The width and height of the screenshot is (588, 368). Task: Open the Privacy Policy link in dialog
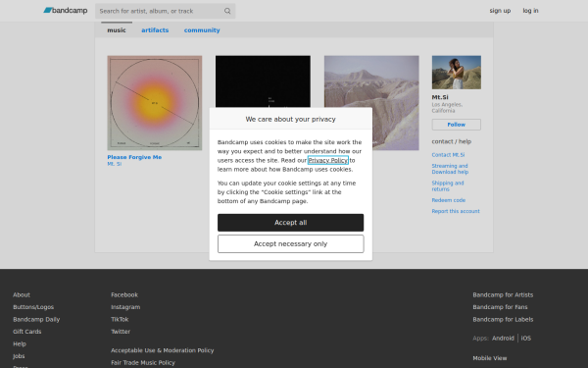click(x=327, y=160)
